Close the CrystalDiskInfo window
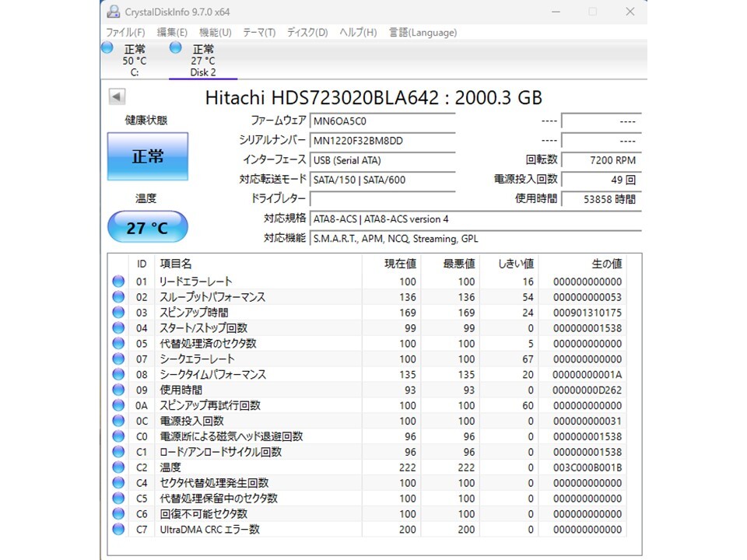 (x=630, y=12)
